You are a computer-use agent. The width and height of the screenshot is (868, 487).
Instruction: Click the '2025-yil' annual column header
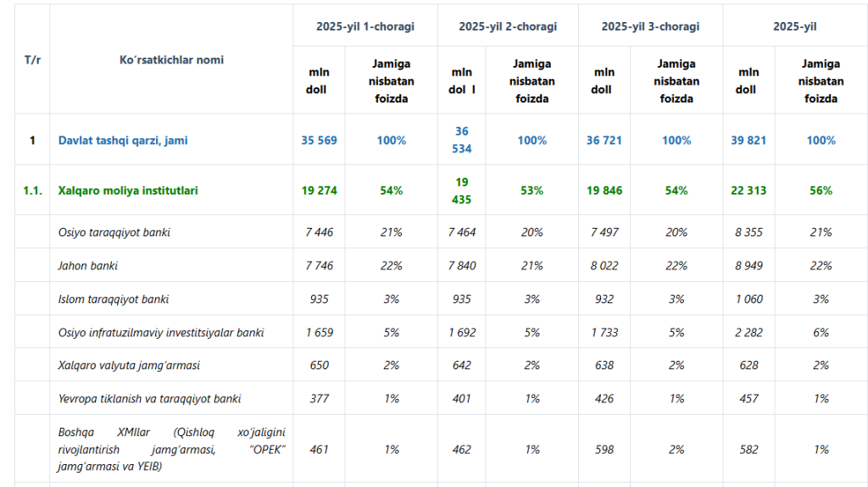click(x=794, y=26)
